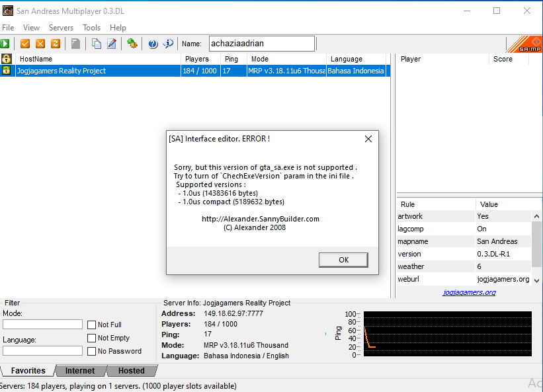The height and width of the screenshot is (392, 543).
Task: Select the weather rule row
Action: click(464, 266)
